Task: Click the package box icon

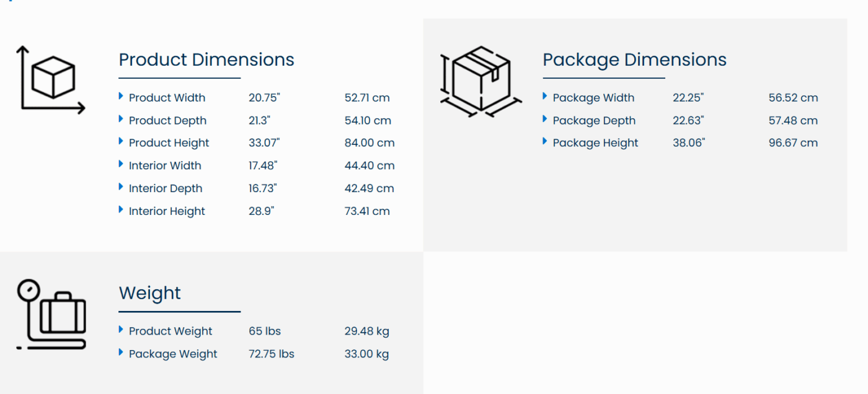Action: tap(480, 81)
